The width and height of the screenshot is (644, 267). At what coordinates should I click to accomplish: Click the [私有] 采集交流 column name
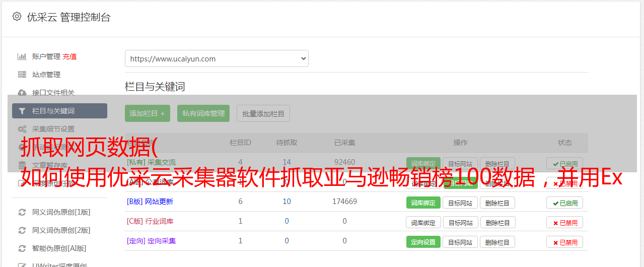pos(152,162)
